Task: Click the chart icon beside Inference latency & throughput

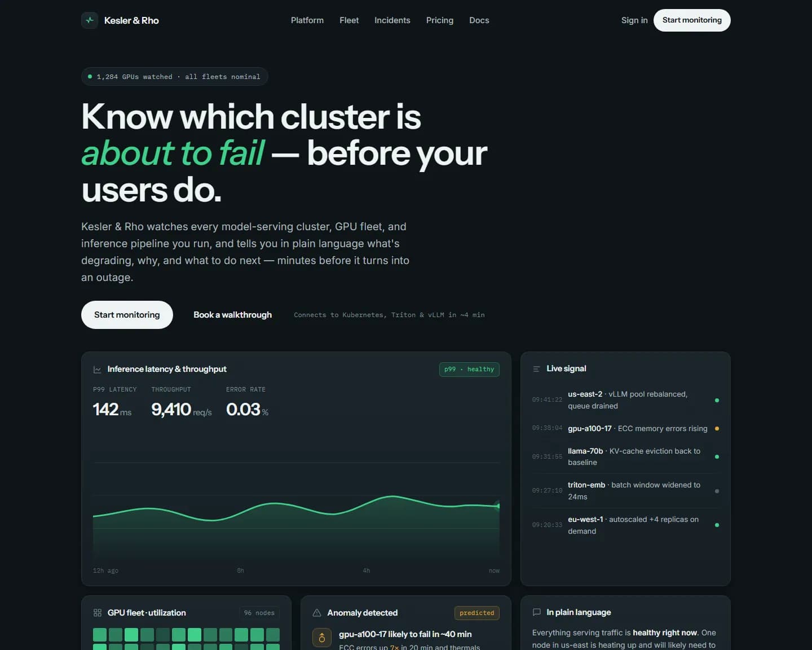Action: click(x=97, y=370)
